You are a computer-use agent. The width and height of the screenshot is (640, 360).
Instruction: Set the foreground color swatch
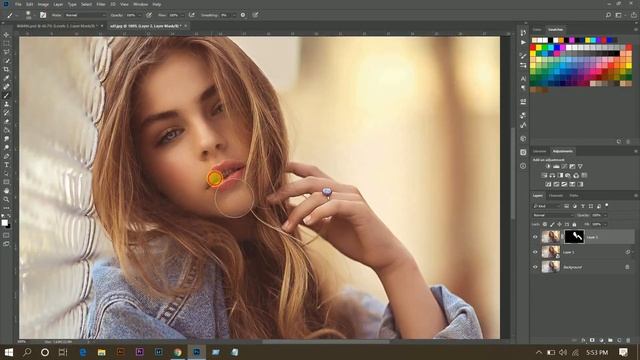point(4,222)
